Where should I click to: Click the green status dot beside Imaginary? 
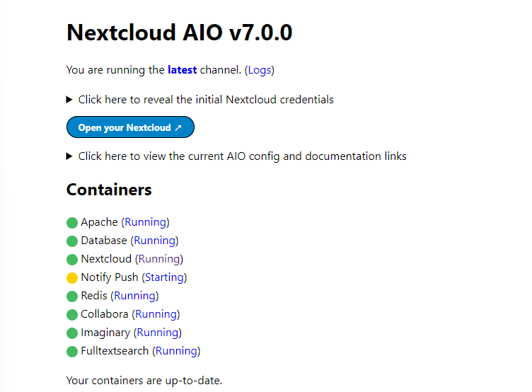point(72,333)
